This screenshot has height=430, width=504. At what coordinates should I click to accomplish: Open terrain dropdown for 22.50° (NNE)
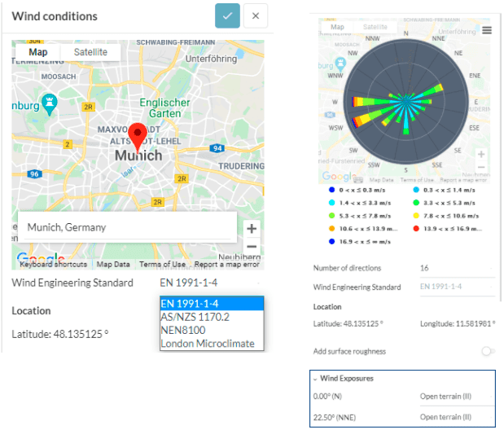pyautogui.click(x=457, y=417)
